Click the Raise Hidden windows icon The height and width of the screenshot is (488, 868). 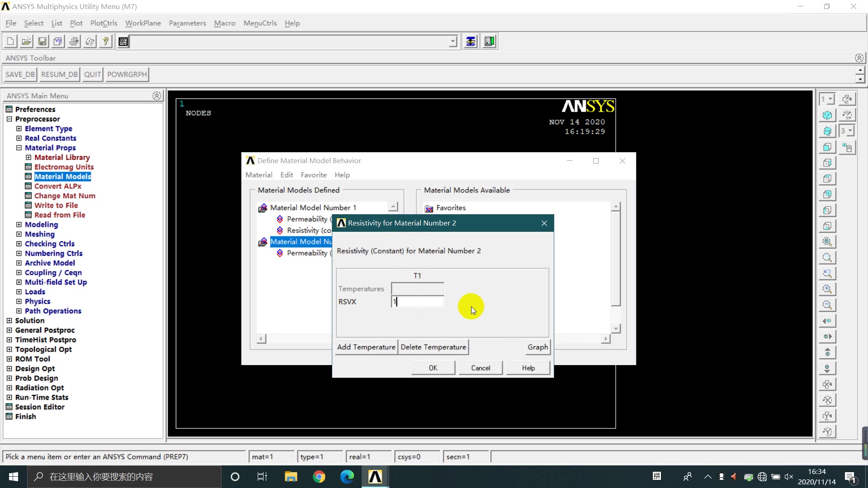(471, 42)
